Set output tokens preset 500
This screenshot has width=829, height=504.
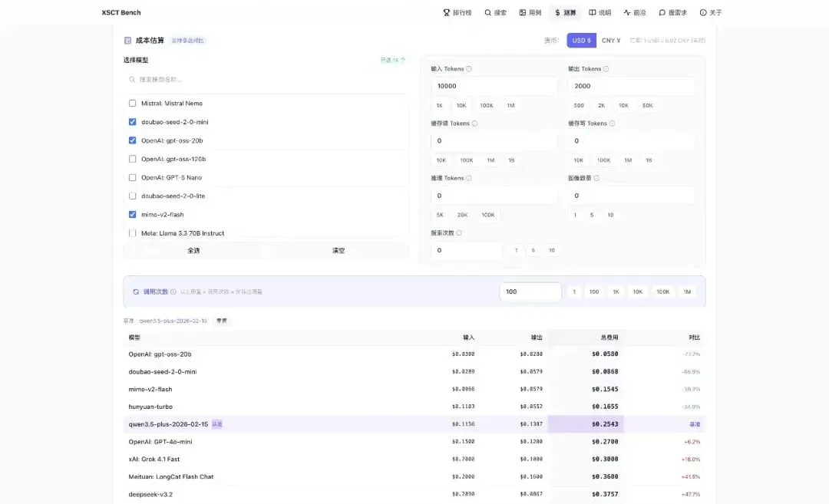pyautogui.click(x=579, y=106)
